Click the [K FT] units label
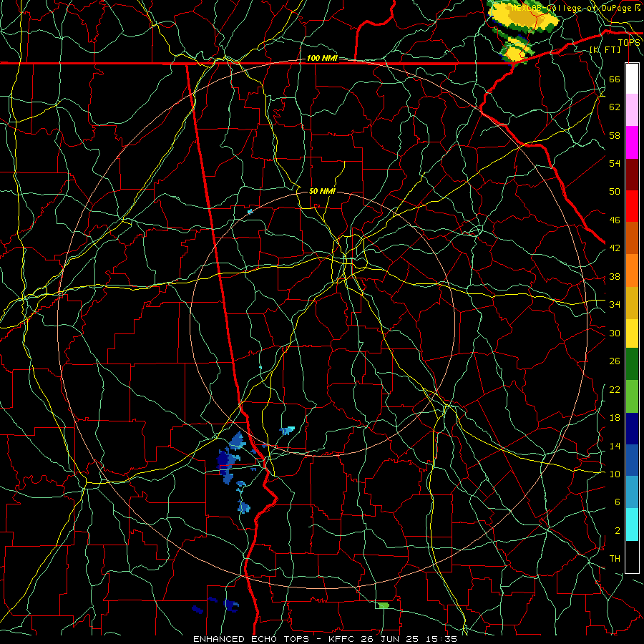644x644 pixels. [x=605, y=49]
